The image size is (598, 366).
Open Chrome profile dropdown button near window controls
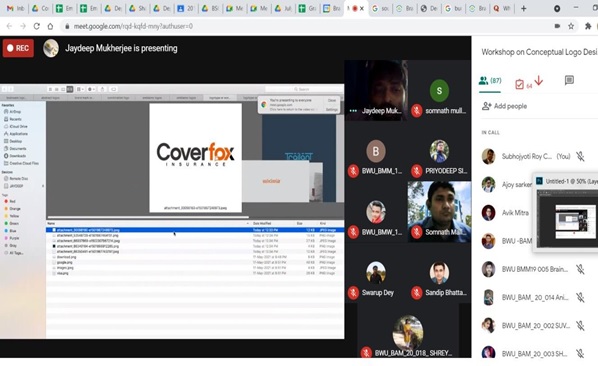(557, 8)
